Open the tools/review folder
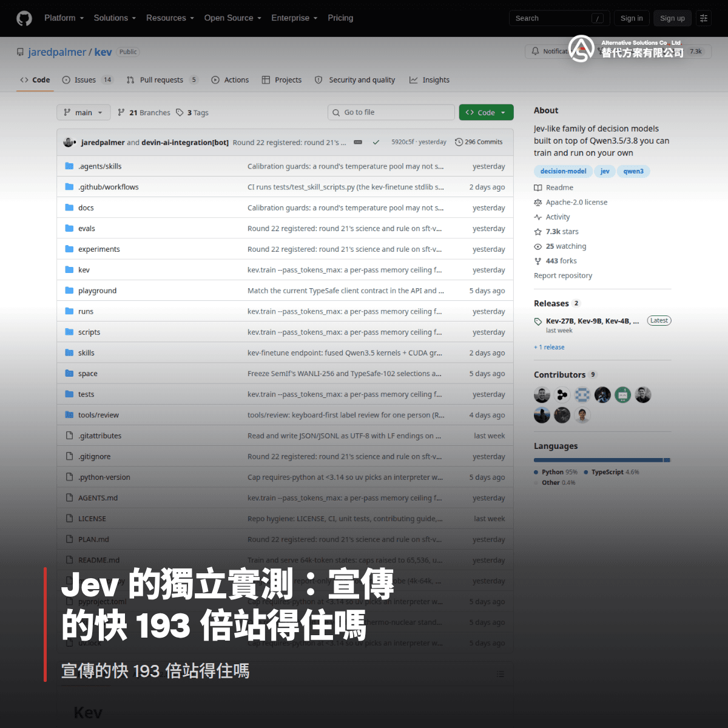This screenshot has width=728, height=728. pyautogui.click(x=98, y=415)
